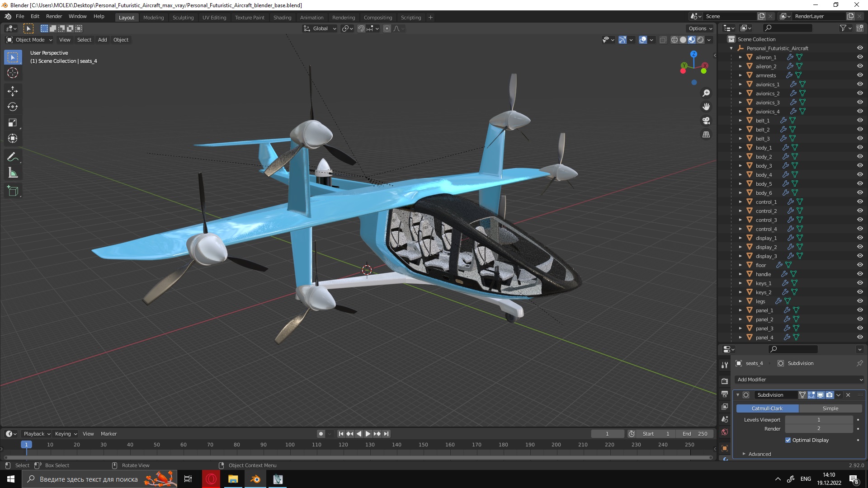Expand the body_3 tree item
Image resolution: width=868 pixels, height=488 pixels.
[x=740, y=166]
